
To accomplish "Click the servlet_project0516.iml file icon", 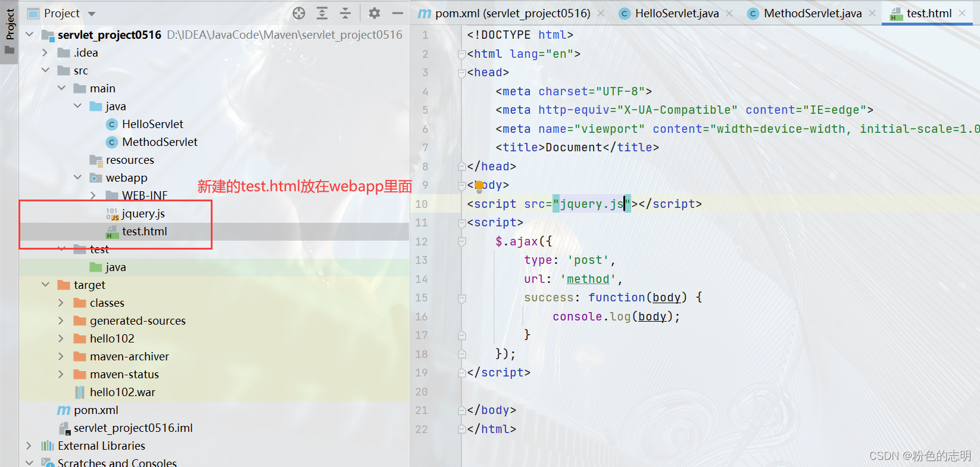I will [x=64, y=428].
